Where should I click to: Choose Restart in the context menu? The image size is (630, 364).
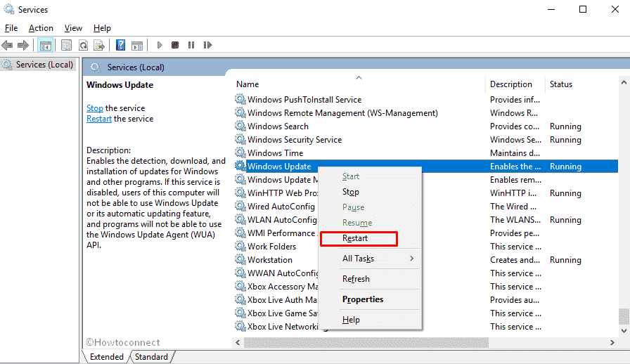coord(355,238)
